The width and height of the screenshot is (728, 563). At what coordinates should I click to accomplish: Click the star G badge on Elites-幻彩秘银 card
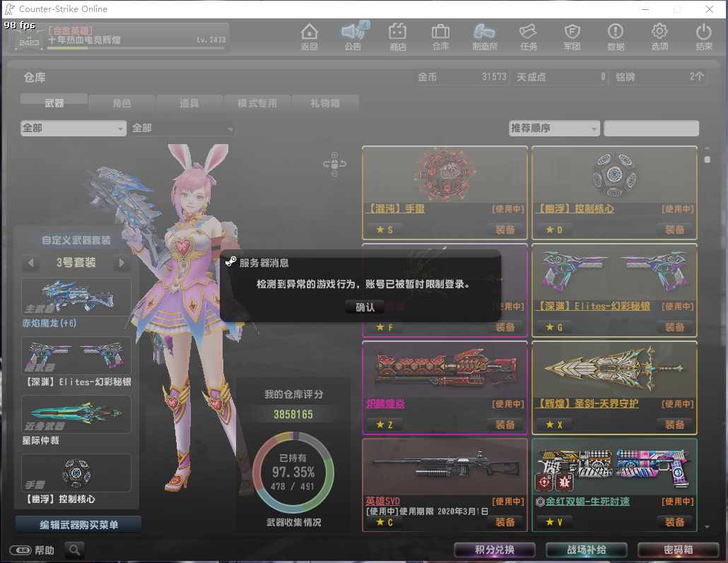tap(554, 327)
